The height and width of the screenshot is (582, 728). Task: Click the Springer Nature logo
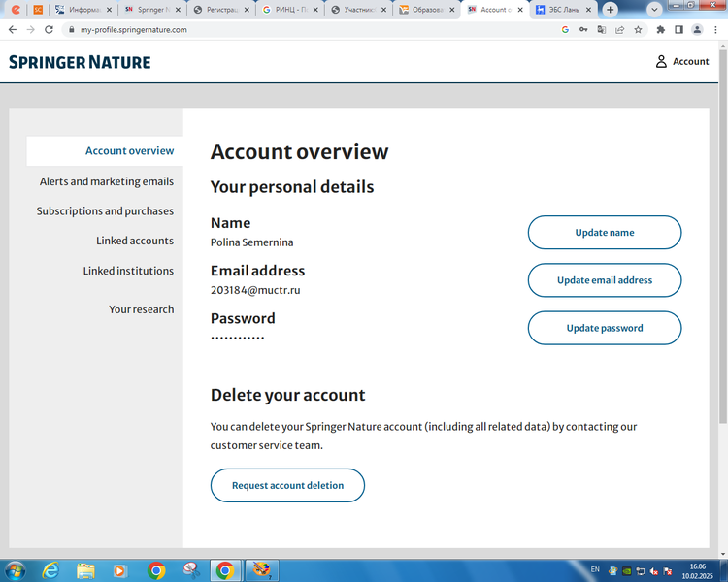point(80,62)
